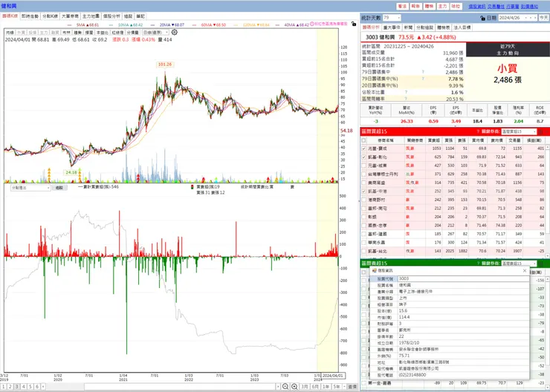Set the chart range with 1年 button
The width and height of the screenshot is (550, 392).
tap(326, 386)
